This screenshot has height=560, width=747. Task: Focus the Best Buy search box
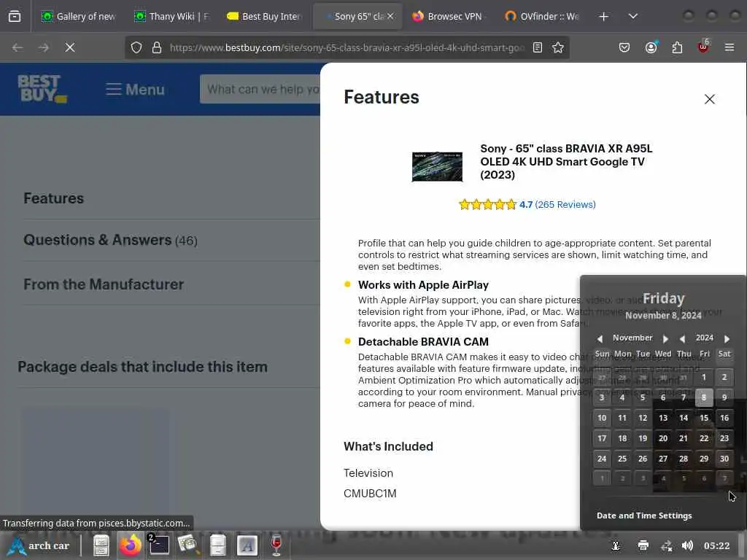[x=261, y=89]
